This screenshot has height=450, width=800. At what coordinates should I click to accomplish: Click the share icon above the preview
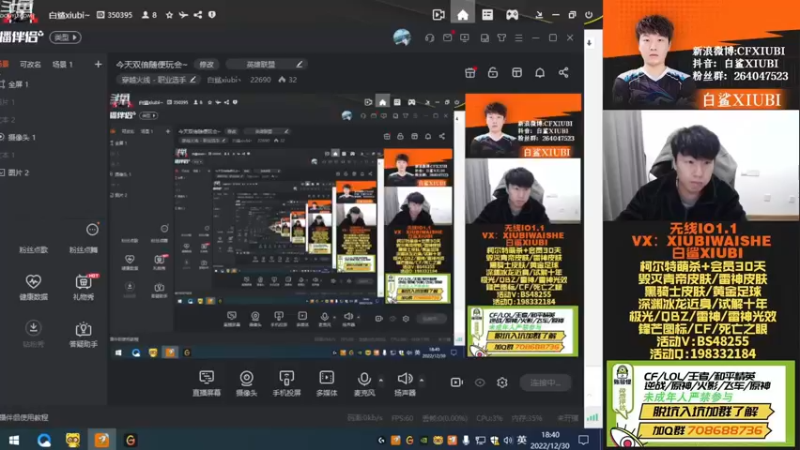[563, 72]
